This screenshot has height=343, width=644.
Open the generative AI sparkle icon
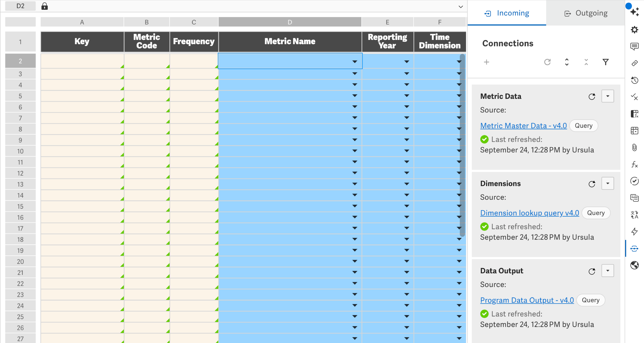[x=634, y=12]
